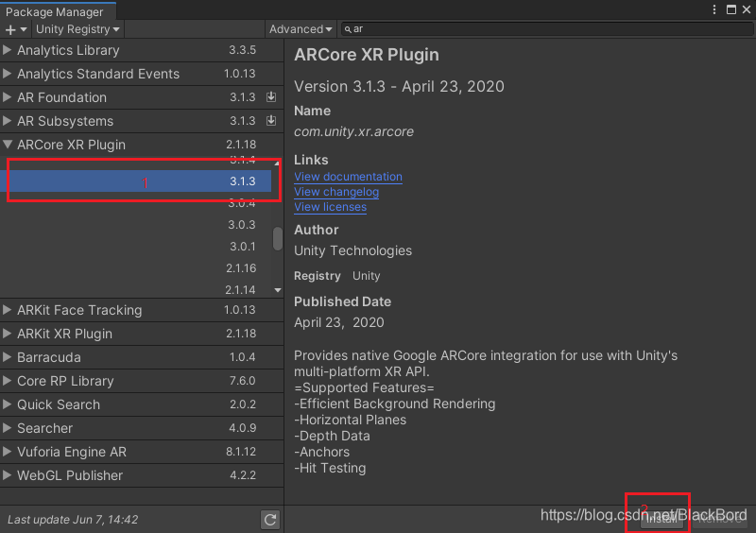
Task: Open the View licenses link
Action: point(330,206)
